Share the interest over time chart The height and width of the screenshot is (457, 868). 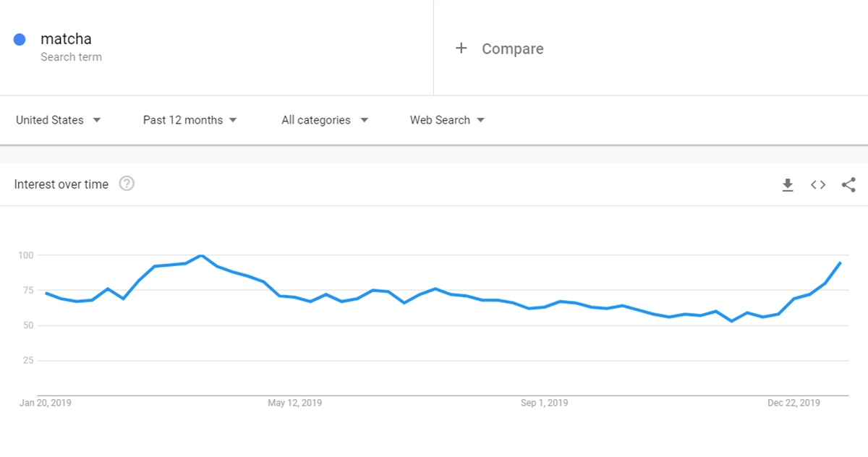(848, 184)
